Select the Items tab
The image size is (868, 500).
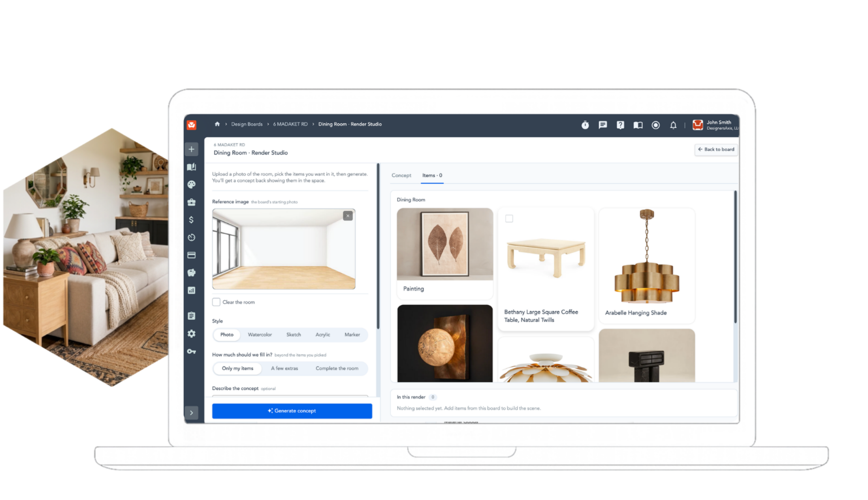[x=432, y=175]
